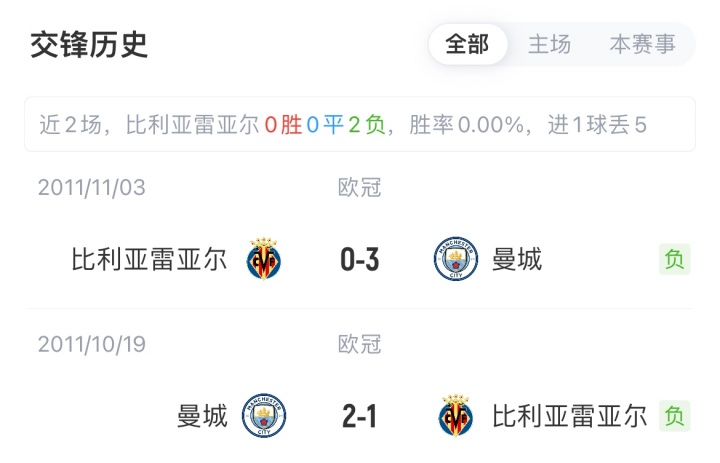Click the 负 badge on the 0-3 match
The height and width of the screenshot is (463, 720).
coord(675,260)
